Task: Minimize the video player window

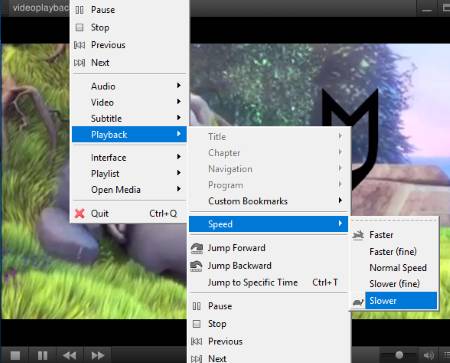Action: pyautogui.click(x=426, y=9)
